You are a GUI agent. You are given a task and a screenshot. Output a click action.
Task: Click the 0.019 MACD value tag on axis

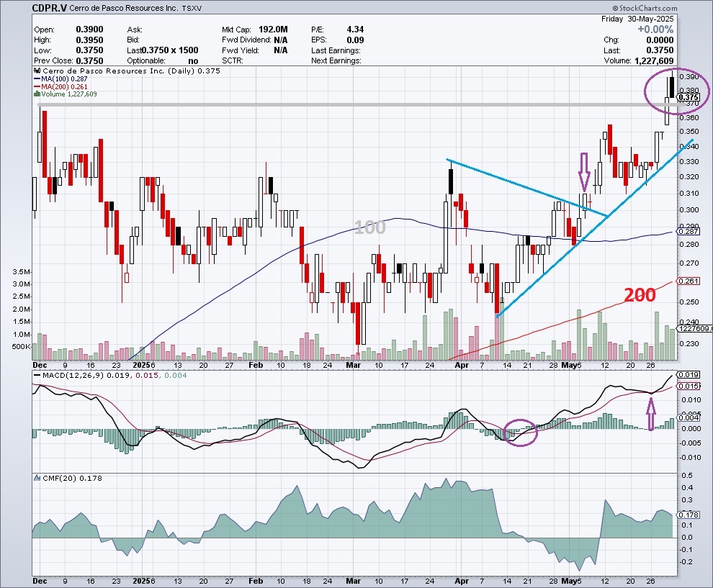(x=689, y=375)
